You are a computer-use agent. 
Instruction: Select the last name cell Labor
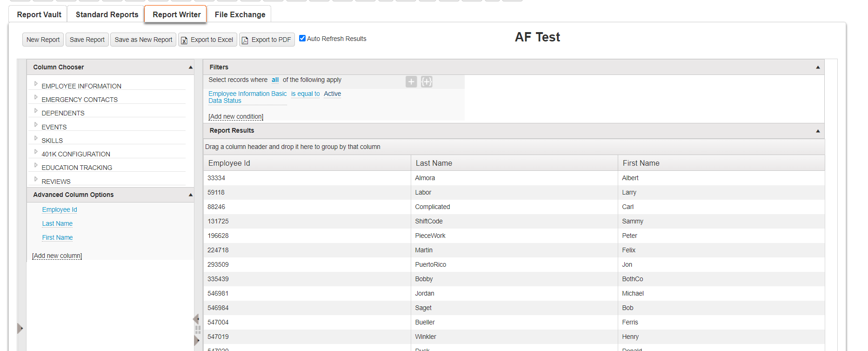tap(514, 192)
